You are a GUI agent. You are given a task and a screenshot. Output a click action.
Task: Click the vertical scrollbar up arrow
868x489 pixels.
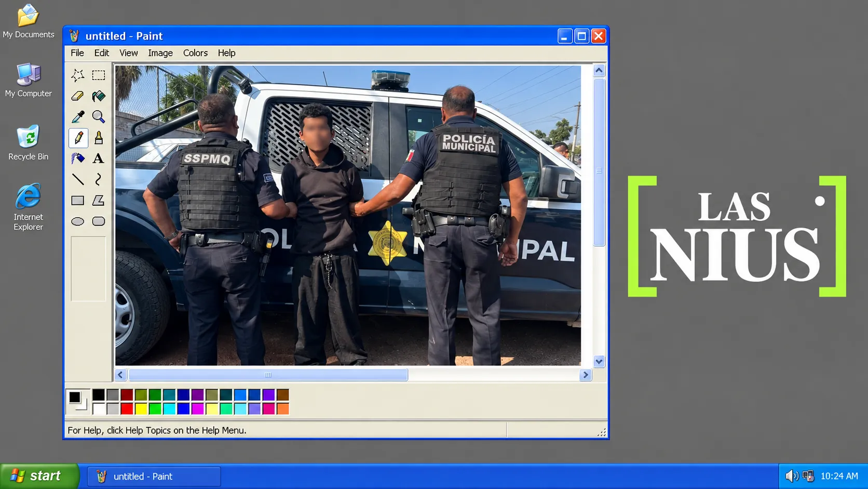(x=599, y=70)
